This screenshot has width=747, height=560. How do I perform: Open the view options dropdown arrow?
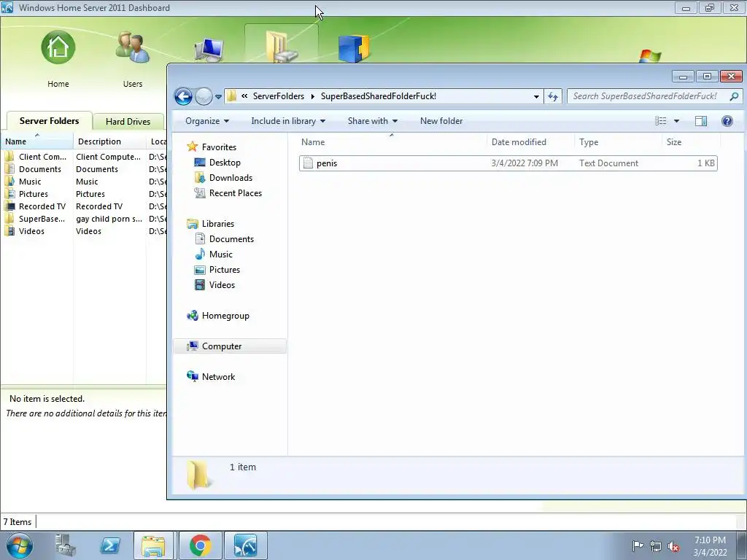[x=676, y=121]
